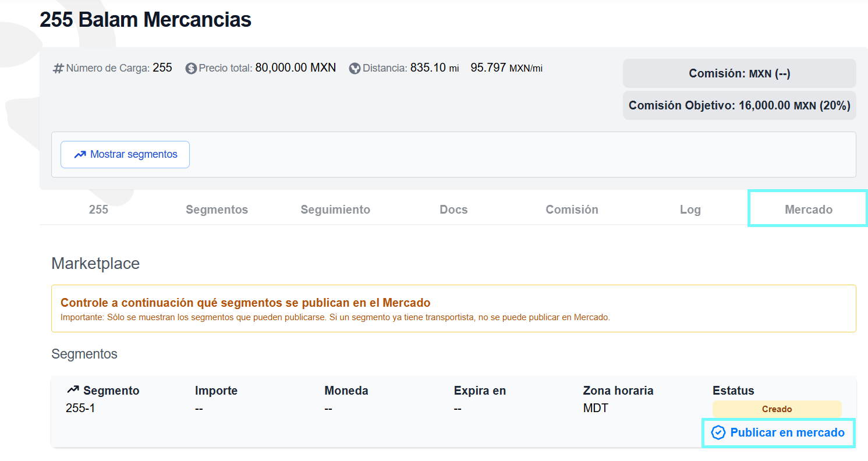Click the hash icon beside Número de Carga
868x461 pixels.
(58, 68)
